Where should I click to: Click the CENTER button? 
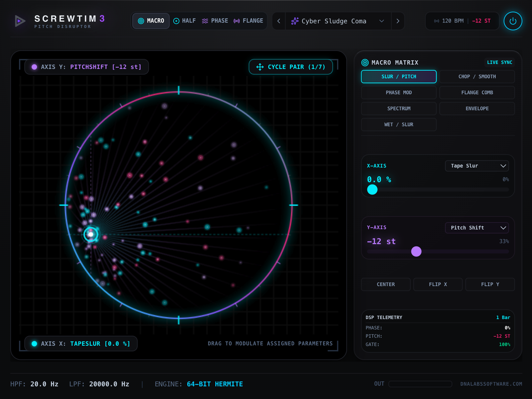[386, 284]
